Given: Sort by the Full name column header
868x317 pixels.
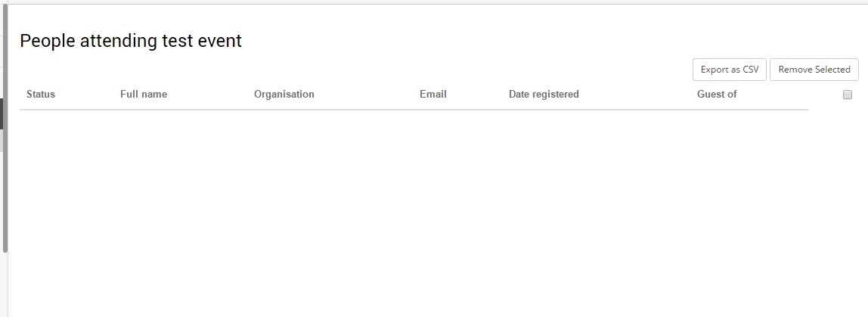Looking at the screenshot, I should [144, 95].
